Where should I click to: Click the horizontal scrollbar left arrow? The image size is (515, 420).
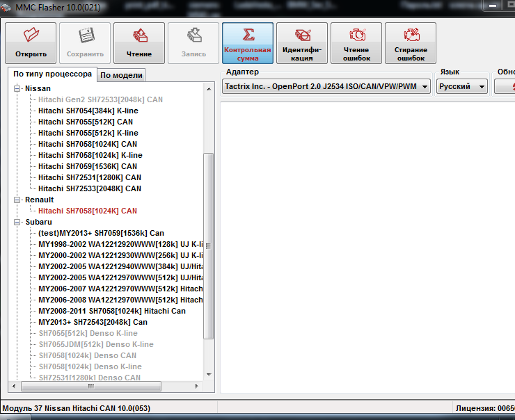[x=14, y=386]
